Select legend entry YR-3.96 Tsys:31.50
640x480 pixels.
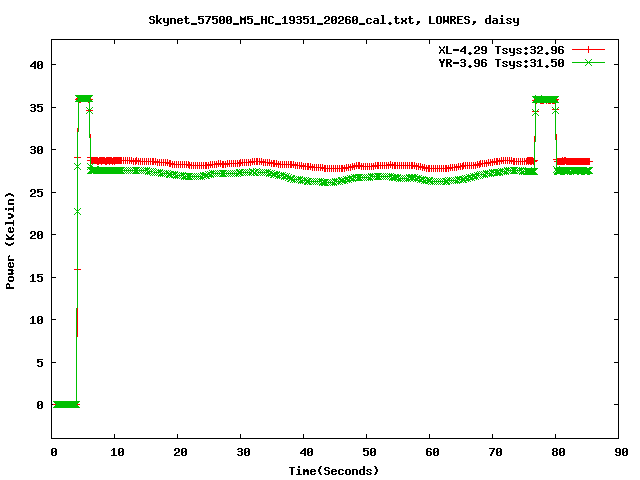(x=501, y=63)
